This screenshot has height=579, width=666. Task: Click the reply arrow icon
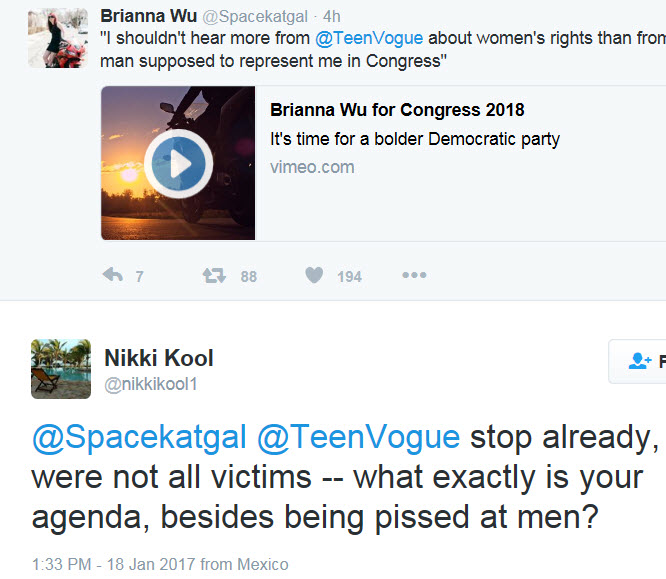pos(113,275)
